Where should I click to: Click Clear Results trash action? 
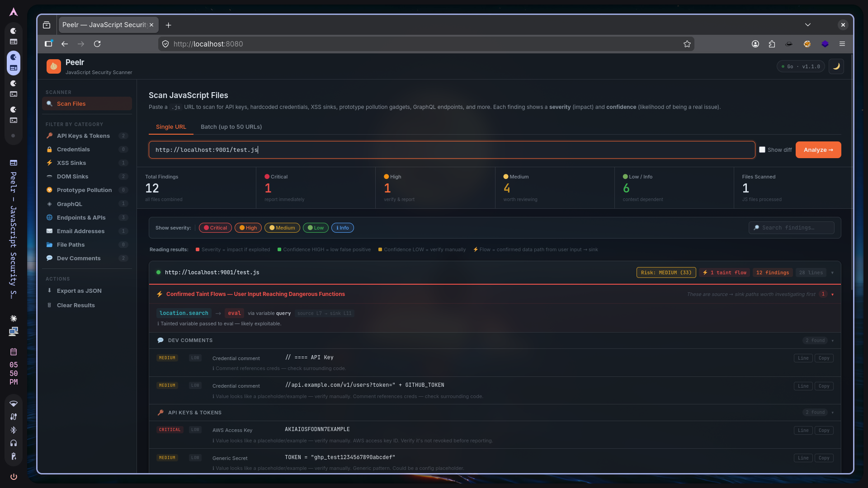click(x=75, y=305)
